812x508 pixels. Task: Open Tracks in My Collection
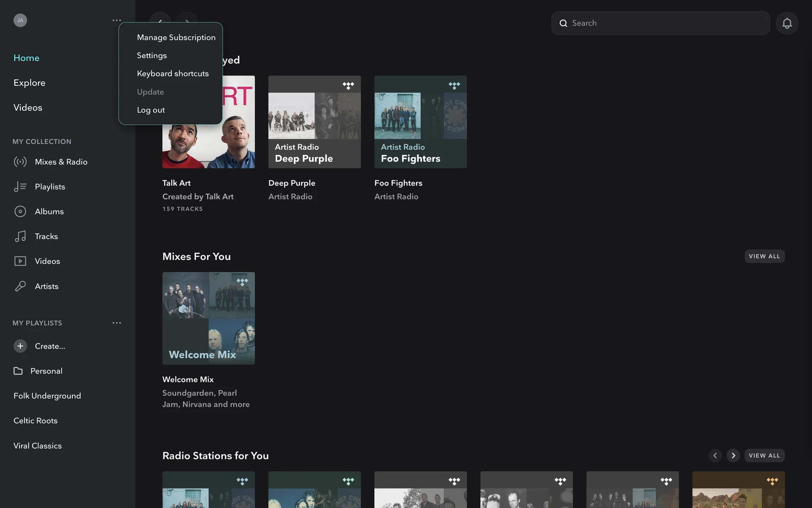click(46, 236)
